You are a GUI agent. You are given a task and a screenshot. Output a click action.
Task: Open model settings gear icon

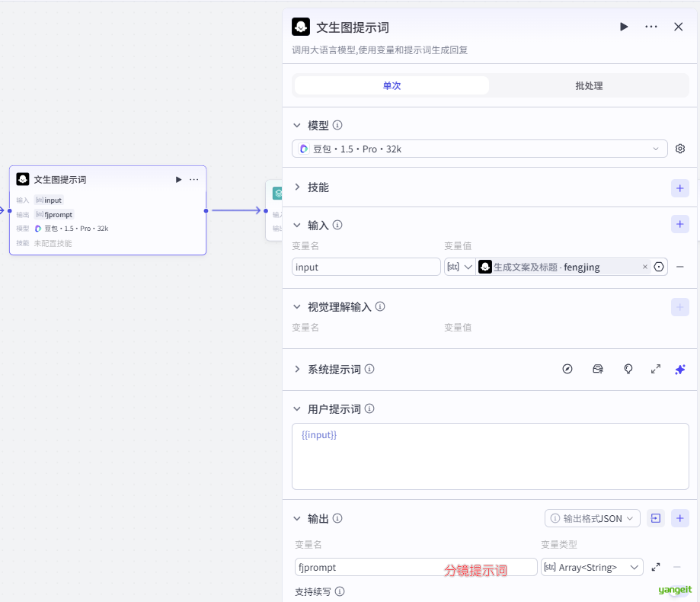680,149
